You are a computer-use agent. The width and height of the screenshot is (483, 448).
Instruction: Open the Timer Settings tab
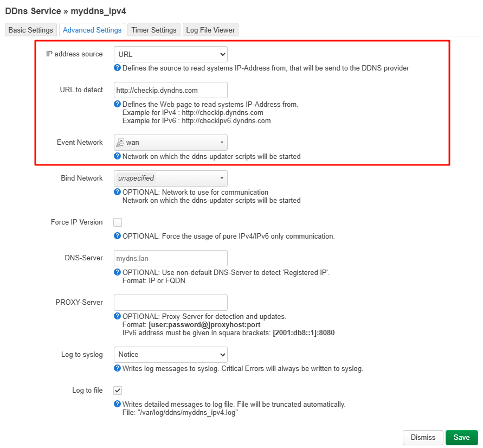coord(154,30)
